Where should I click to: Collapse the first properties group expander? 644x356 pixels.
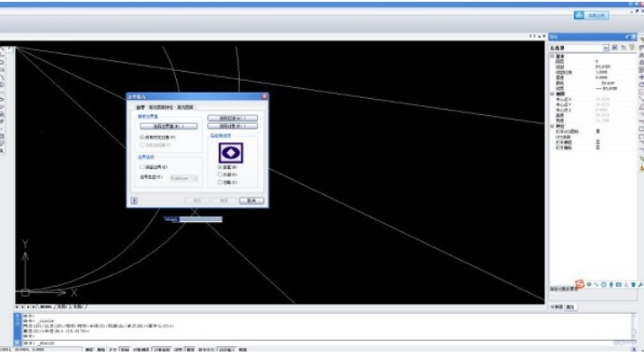(552, 56)
